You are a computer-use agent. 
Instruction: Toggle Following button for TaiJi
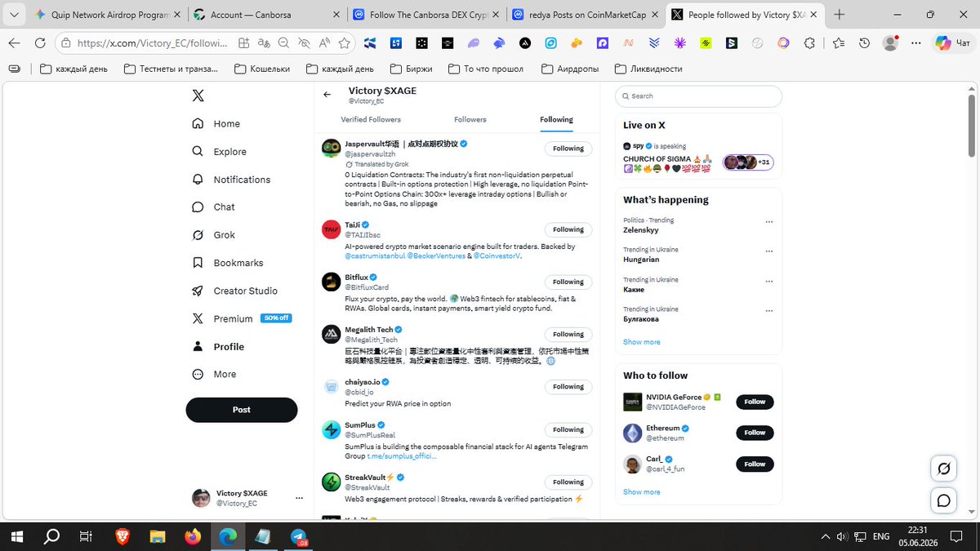pos(568,229)
